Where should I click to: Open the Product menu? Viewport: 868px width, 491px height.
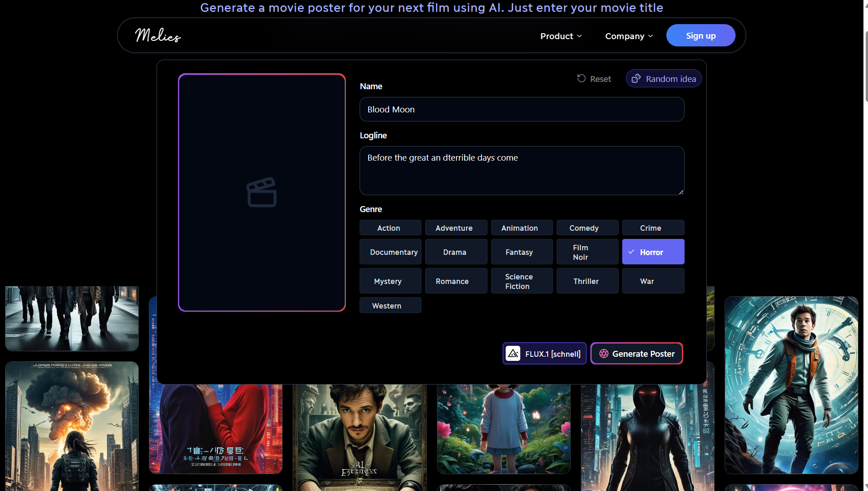(x=561, y=36)
